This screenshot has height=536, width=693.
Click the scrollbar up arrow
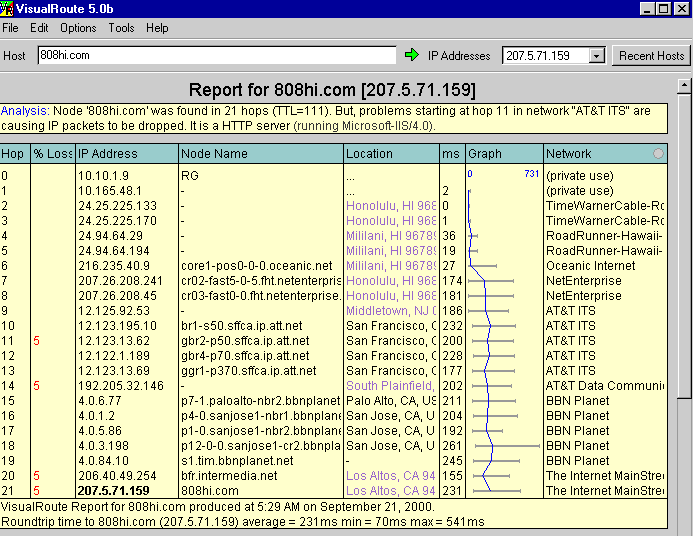click(x=684, y=86)
